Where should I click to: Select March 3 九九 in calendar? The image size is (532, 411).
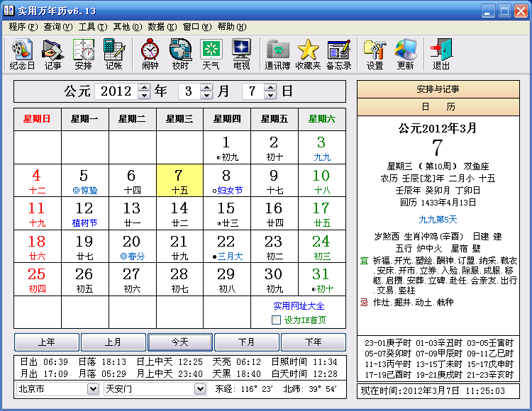pos(322,147)
